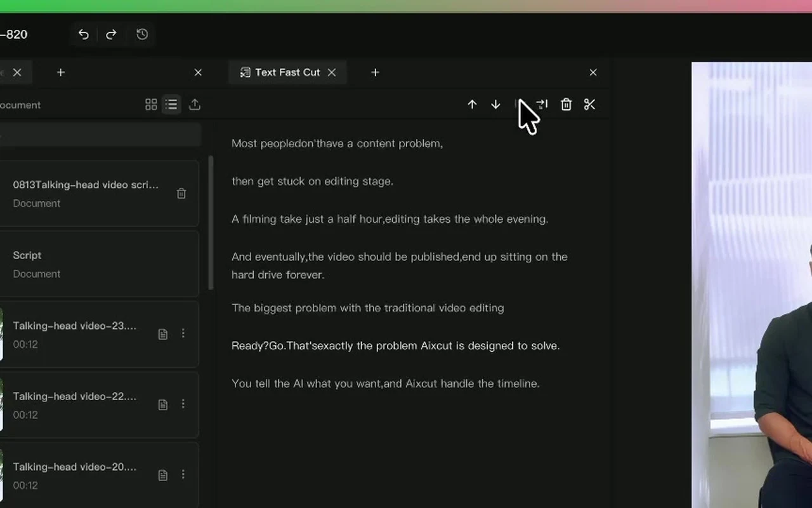Select sentence 'You tell the AI what you want'

tap(306, 384)
